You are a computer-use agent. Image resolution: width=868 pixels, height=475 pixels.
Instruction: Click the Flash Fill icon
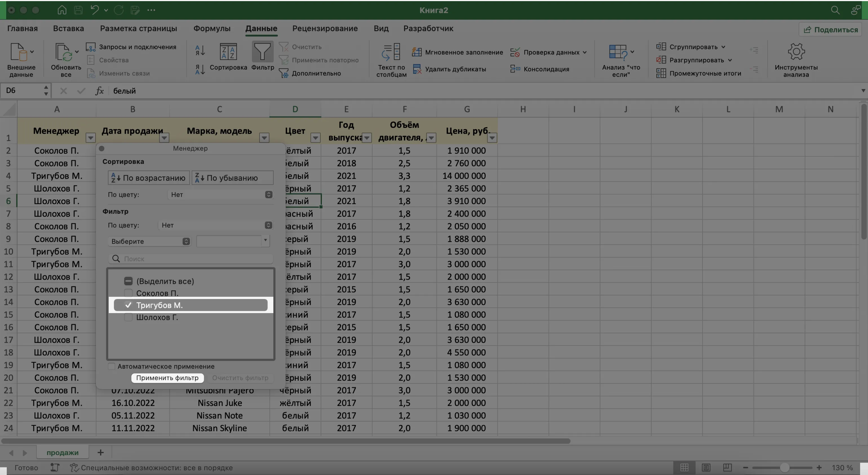tap(417, 52)
